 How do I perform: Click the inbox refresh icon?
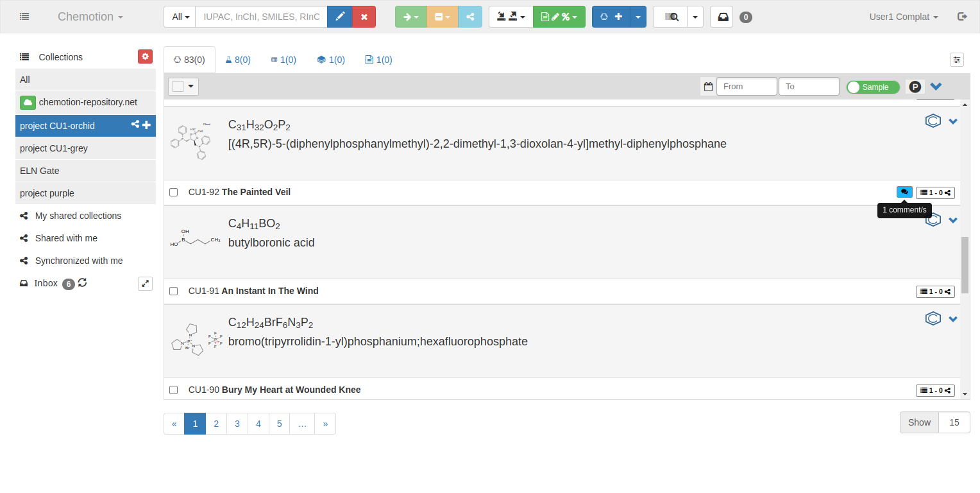[x=83, y=282]
